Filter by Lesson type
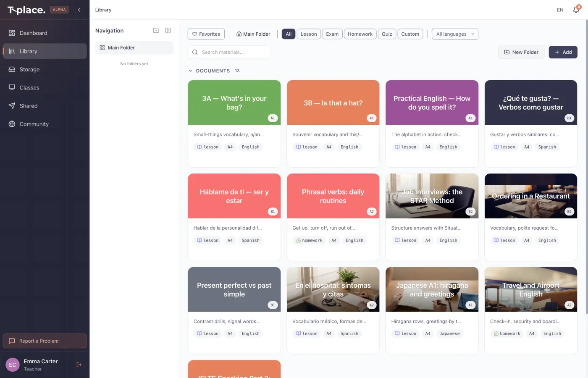 coord(309,34)
